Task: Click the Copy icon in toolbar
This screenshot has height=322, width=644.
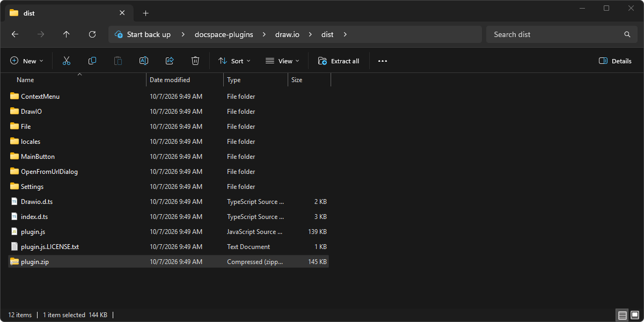Action: [92, 61]
